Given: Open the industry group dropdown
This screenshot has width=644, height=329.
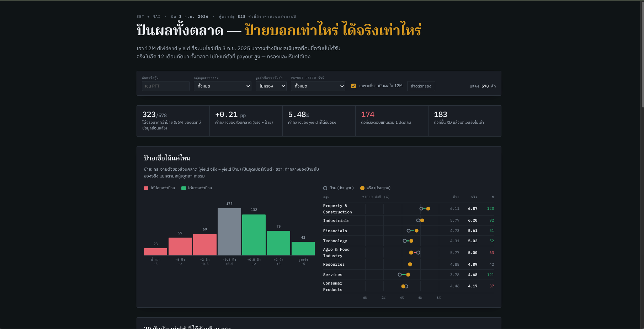Looking at the screenshot, I should click(x=223, y=86).
